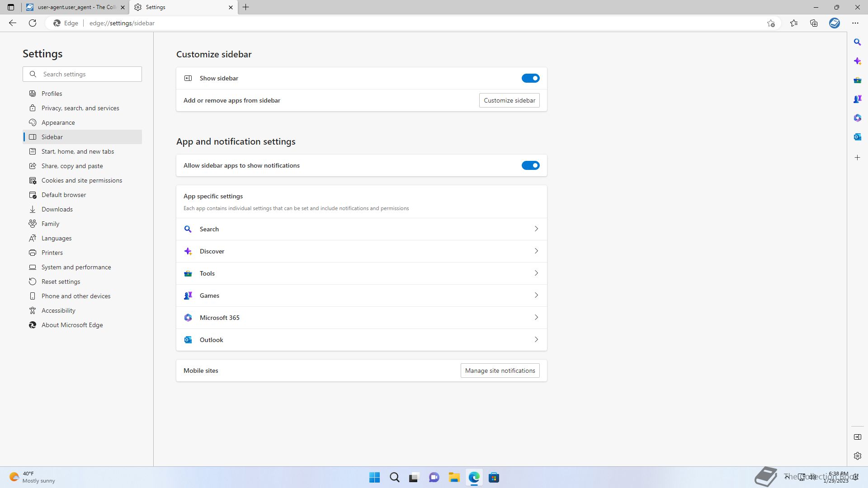Click profile avatar in toolbar

click(x=835, y=23)
